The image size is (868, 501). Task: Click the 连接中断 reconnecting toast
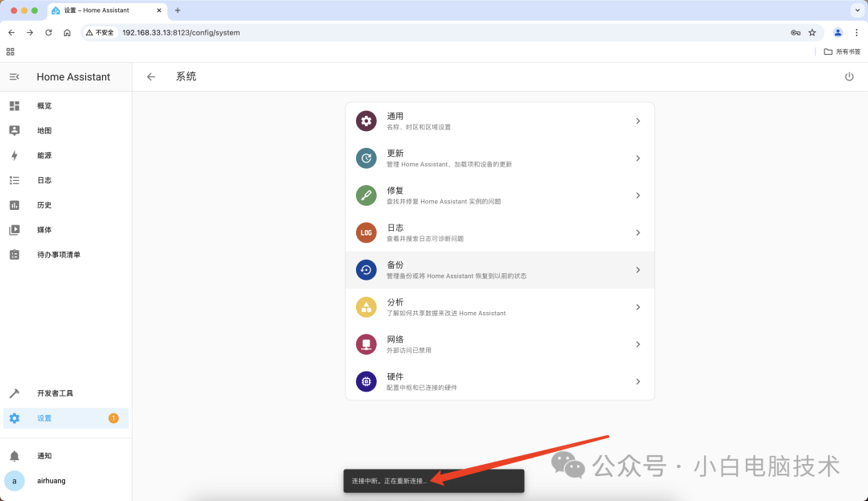433,481
